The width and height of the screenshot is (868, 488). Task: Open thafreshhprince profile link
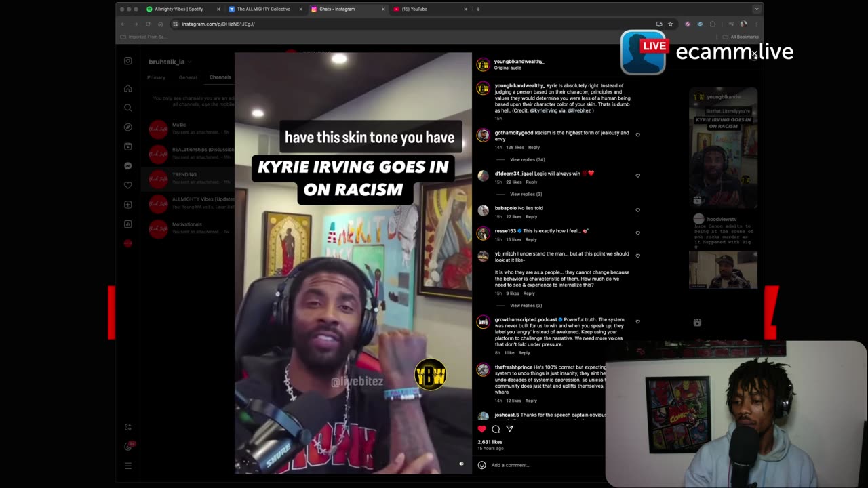point(513,367)
